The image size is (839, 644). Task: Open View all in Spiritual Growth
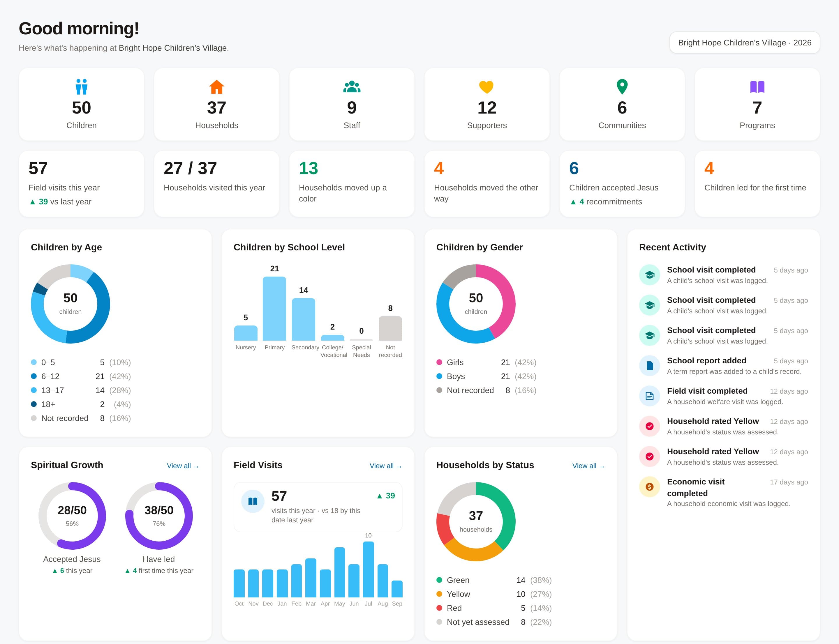coord(183,466)
